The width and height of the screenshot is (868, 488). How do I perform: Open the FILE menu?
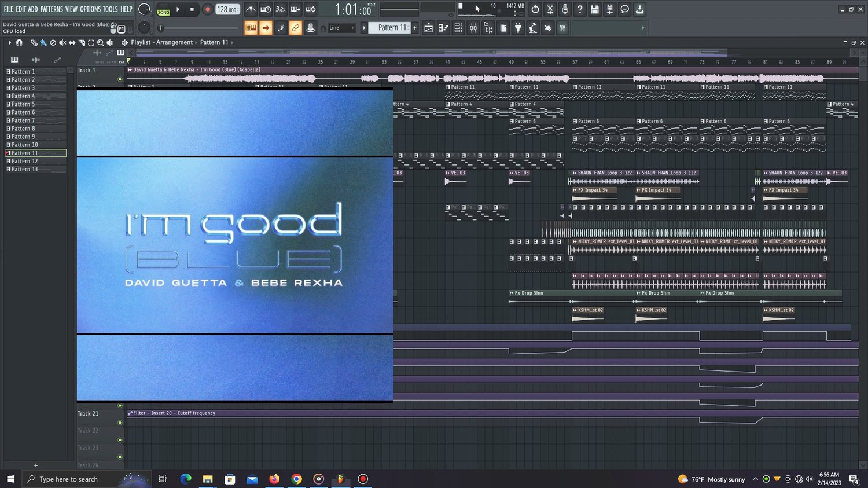coord(8,9)
